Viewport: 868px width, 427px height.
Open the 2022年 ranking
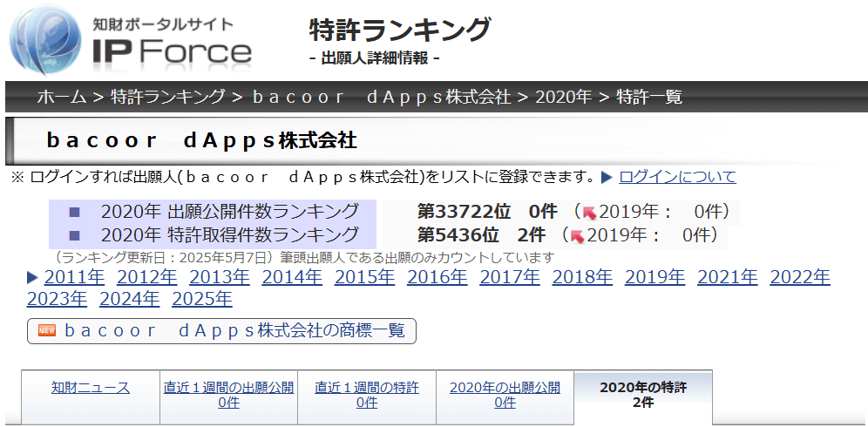[800, 277]
